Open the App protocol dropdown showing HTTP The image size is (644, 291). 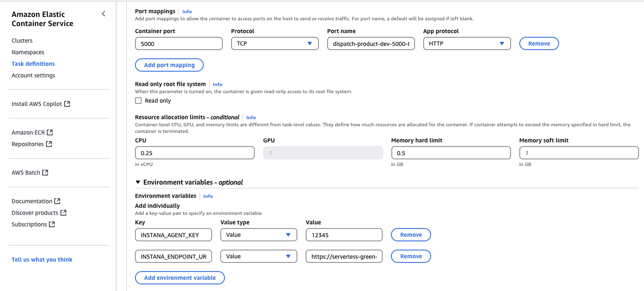[467, 43]
